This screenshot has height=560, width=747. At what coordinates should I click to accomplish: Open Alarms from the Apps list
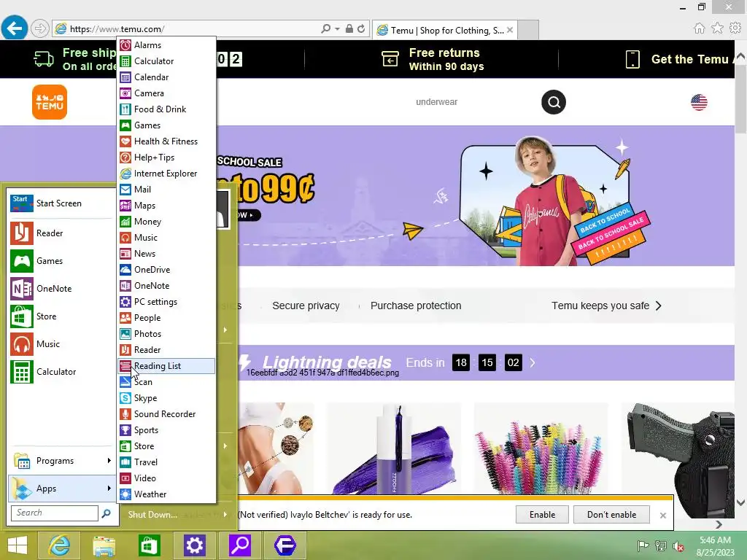166,44
